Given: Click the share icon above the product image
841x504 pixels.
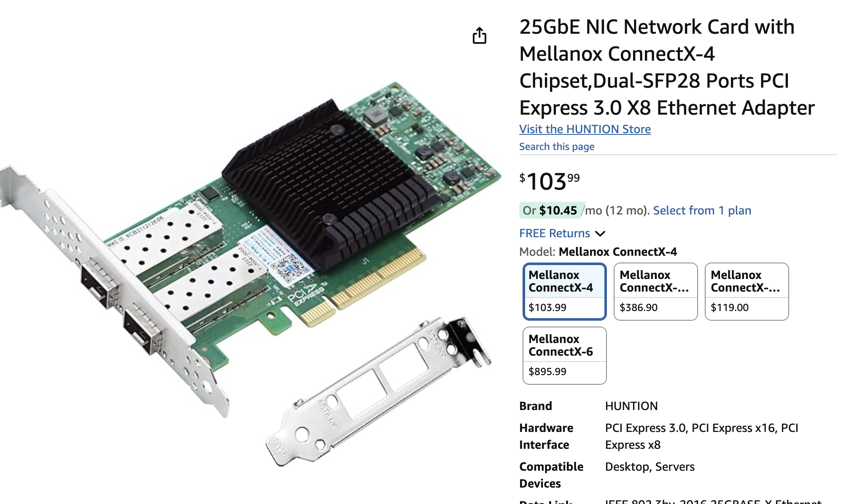Looking at the screenshot, I should pyautogui.click(x=479, y=35).
